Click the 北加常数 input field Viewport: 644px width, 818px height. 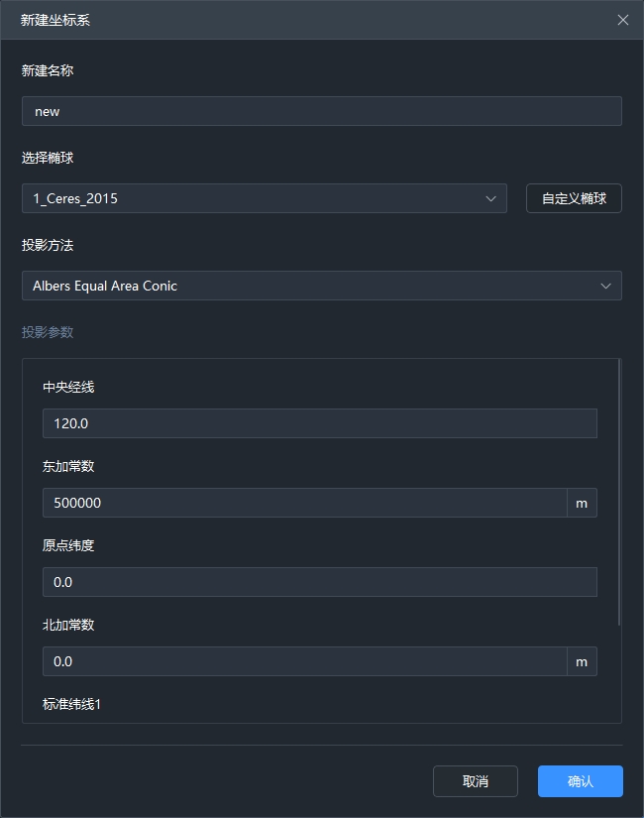[304, 661]
